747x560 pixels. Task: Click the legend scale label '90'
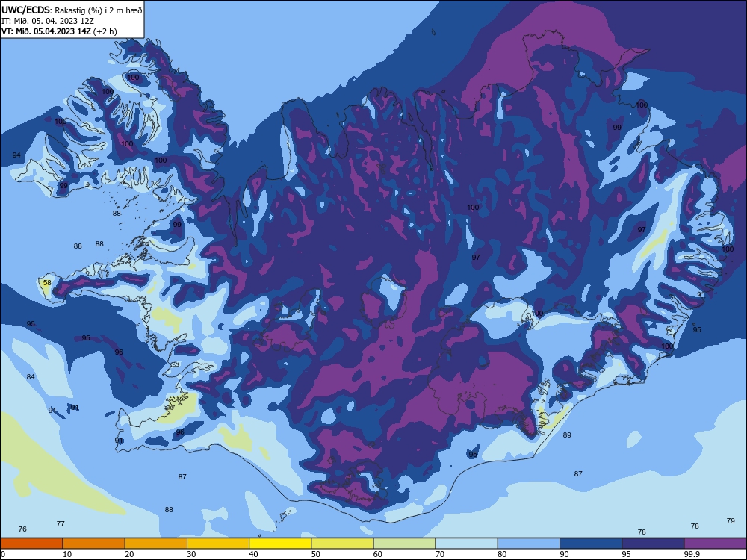[x=564, y=554]
